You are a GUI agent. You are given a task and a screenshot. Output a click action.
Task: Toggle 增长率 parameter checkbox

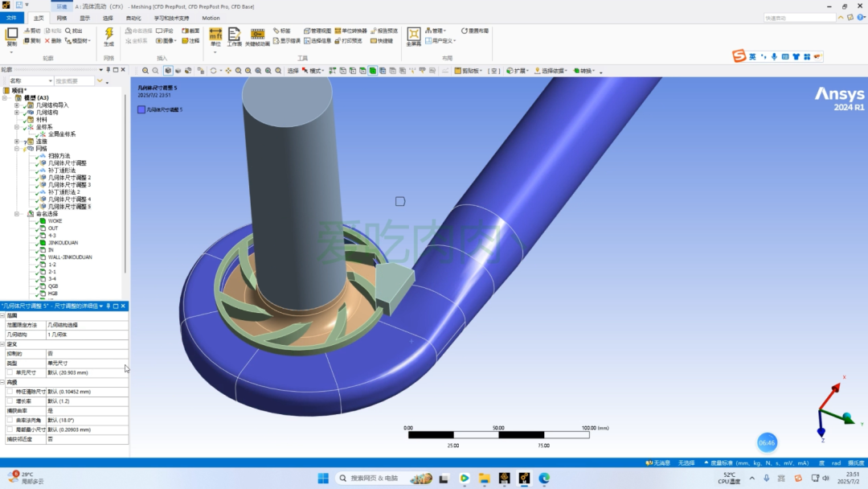10,401
